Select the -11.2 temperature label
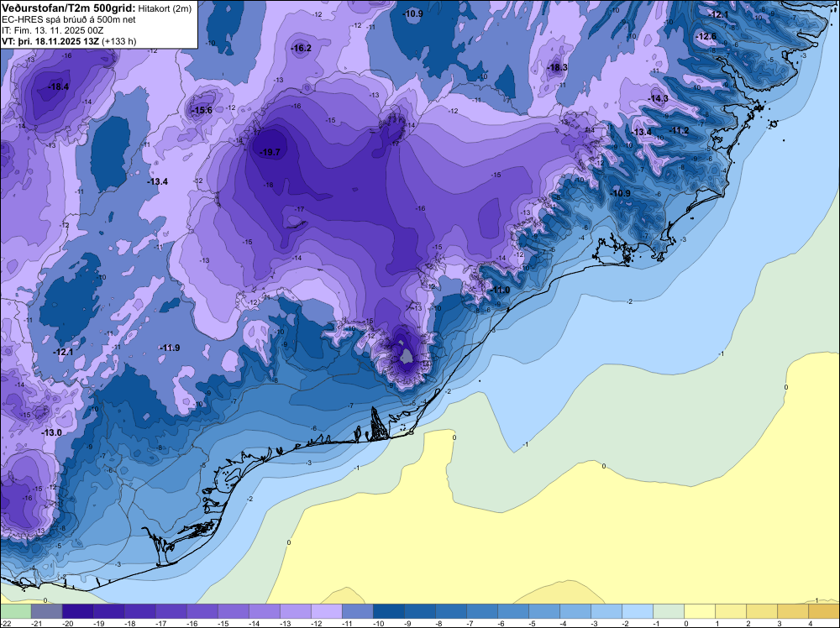The image size is (840, 628). coord(680,131)
